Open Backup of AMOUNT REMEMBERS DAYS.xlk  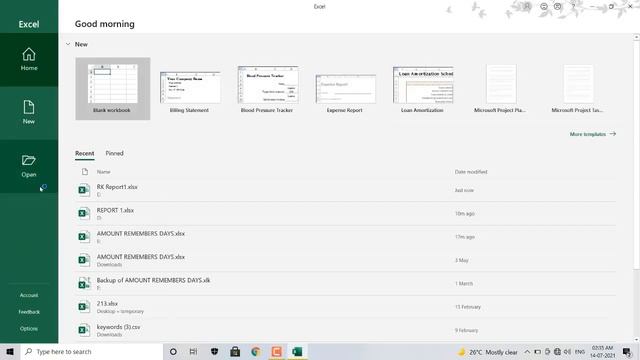tap(345, 283)
